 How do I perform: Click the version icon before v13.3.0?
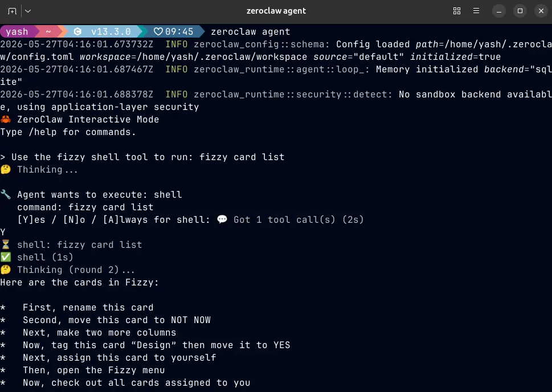[x=77, y=32]
